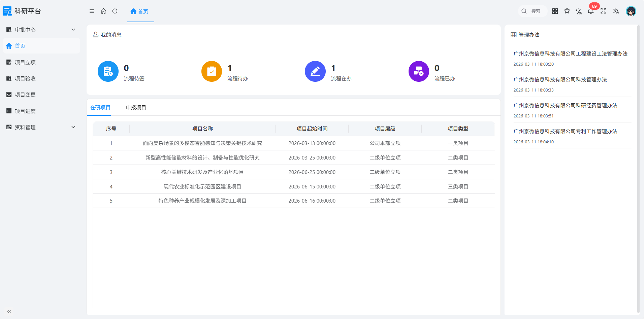
Task: Click date 2026-03-13 00:00:00
Action: coord(312,143)
